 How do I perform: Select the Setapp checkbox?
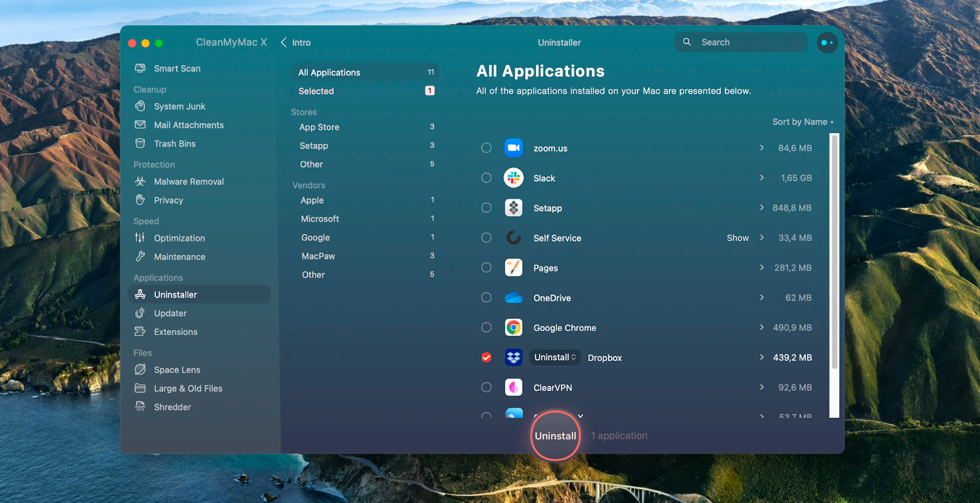[486, 207]
